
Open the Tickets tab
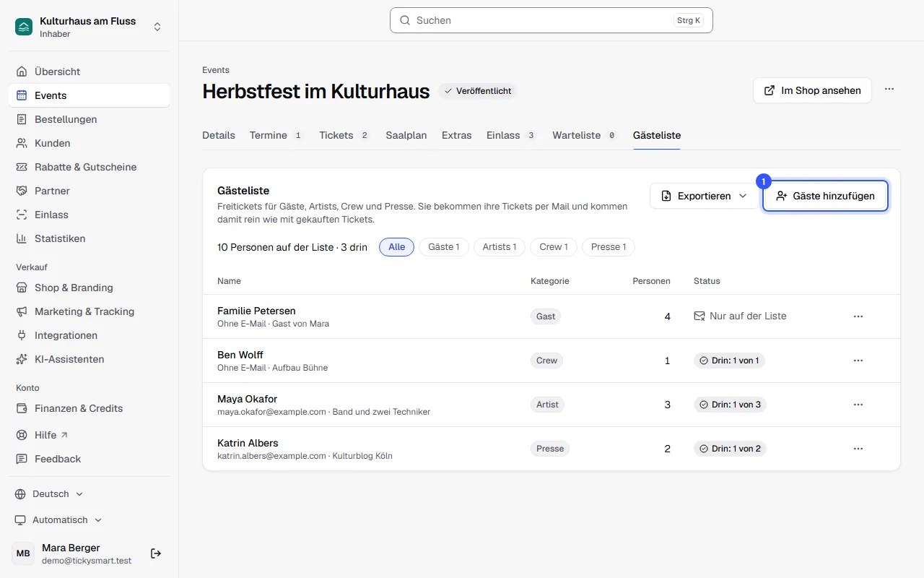coord(345,135)
